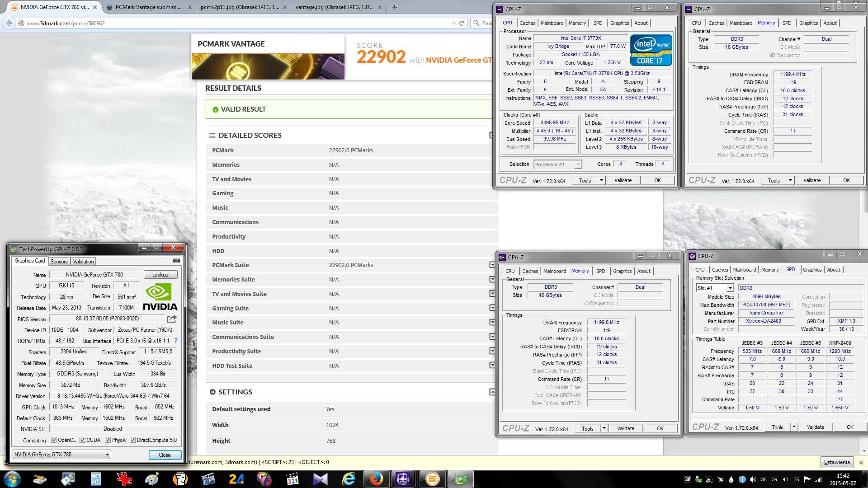Click the Bus Interface question mark icon
This screenshot has height=488, width=868.
point(176,341)
